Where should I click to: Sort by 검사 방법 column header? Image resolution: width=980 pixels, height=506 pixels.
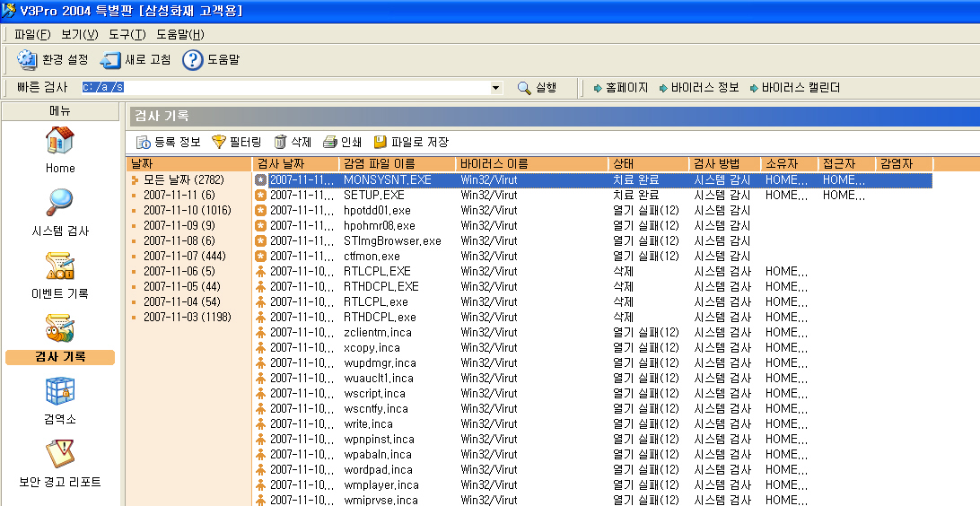coord(725,164)
